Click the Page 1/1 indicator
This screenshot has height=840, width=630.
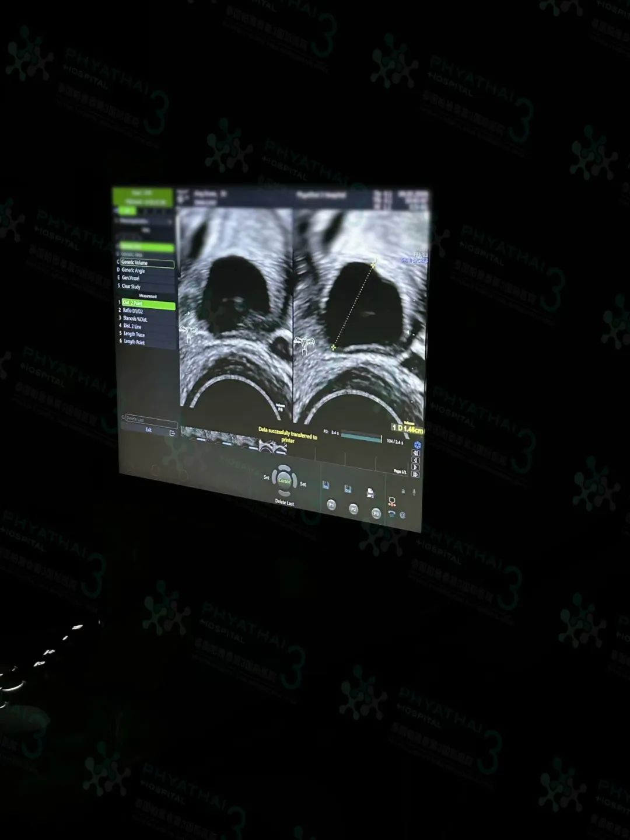click(x=400, y=472)
